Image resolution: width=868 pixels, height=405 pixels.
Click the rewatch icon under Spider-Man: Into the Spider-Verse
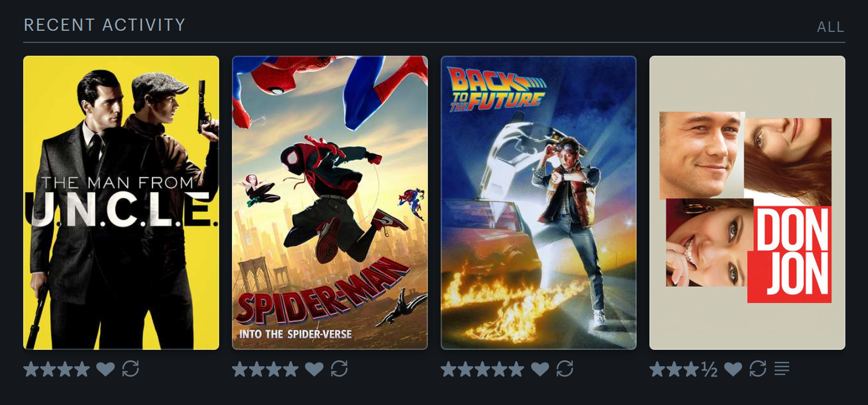(339, 369)
